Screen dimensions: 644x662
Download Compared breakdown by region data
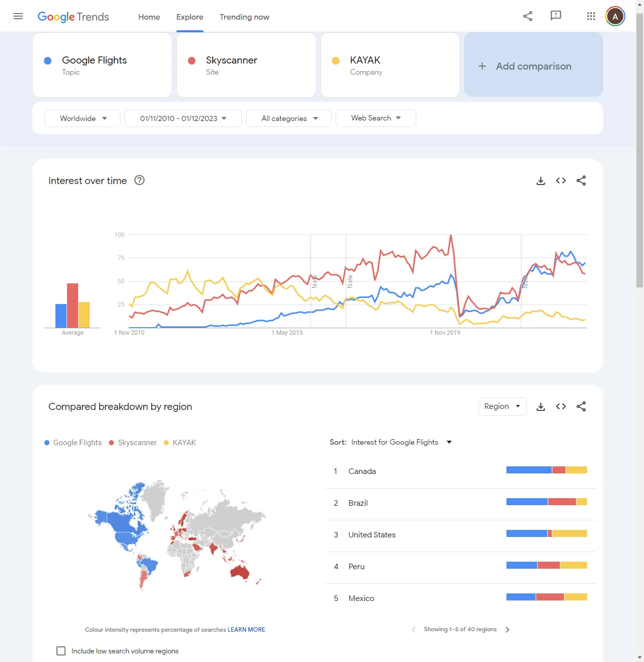pyautogui.click(x=541, y=406)
